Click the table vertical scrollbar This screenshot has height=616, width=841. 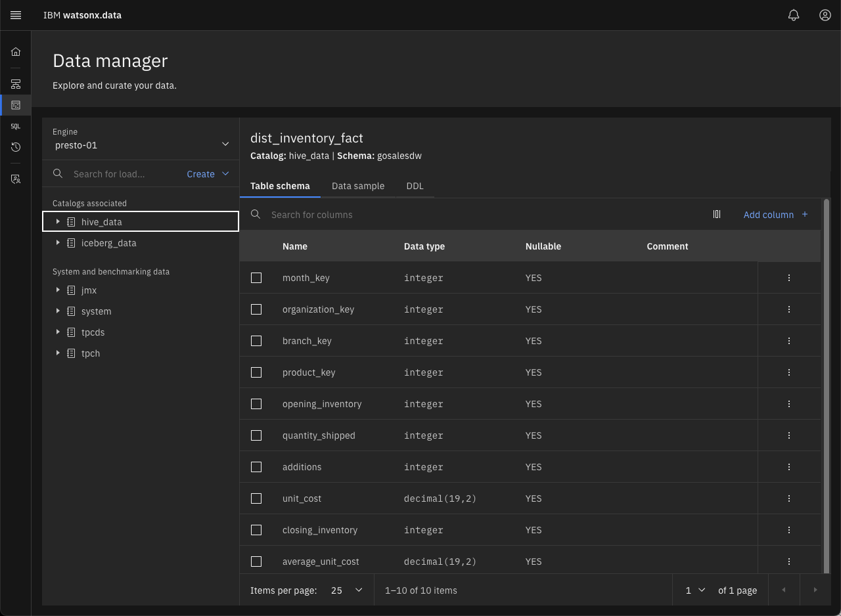pyautogui.click(x=826, y=386)
